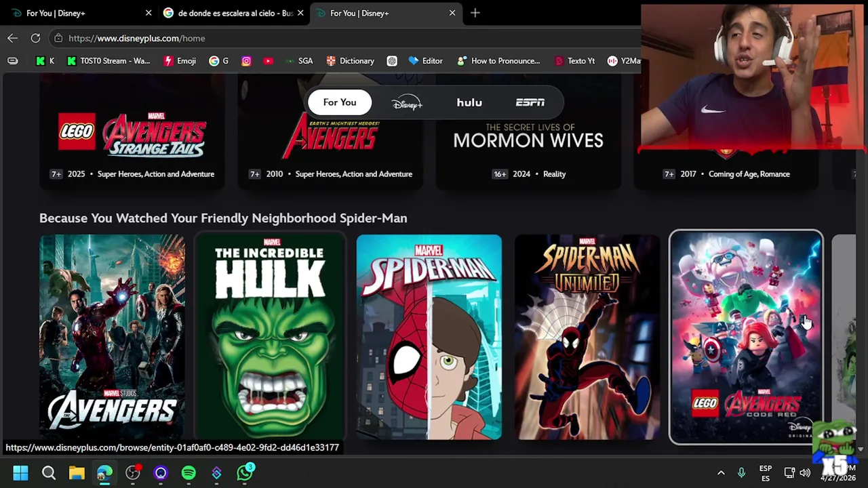Open Spider-Man Unlimited poster

[x=587, y=338]
